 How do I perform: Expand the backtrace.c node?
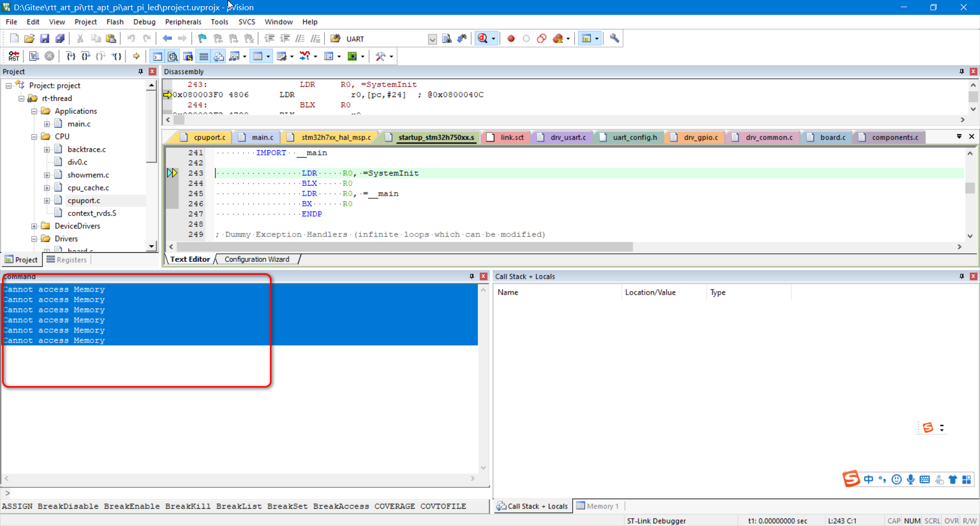click(47, 150)
